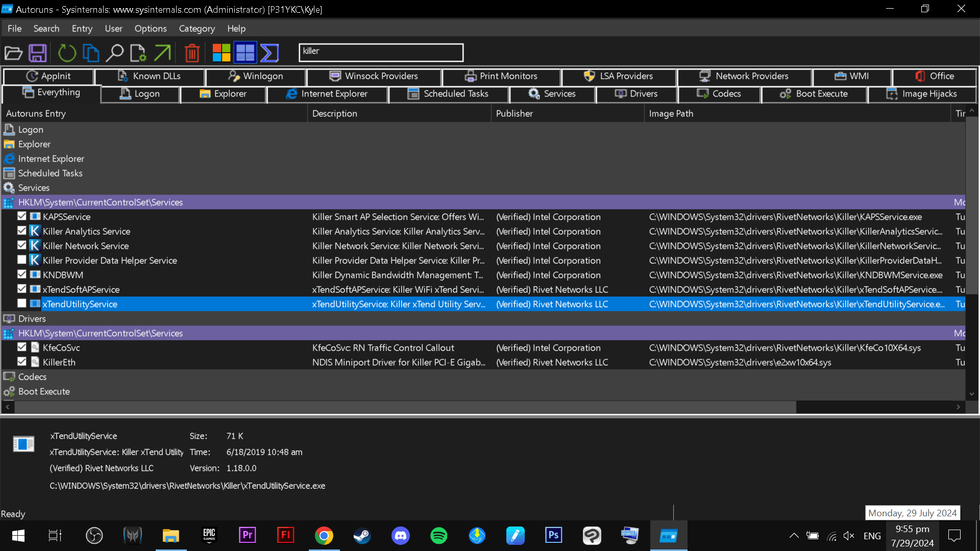Click the Open folder toolbar icon
This screenshot has width=980, height=551.
[x=13, y=53]
